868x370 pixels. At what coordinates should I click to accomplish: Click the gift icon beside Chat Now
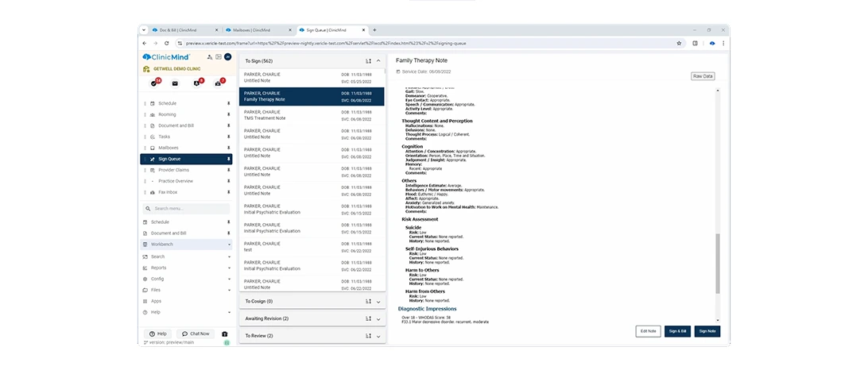225,333
